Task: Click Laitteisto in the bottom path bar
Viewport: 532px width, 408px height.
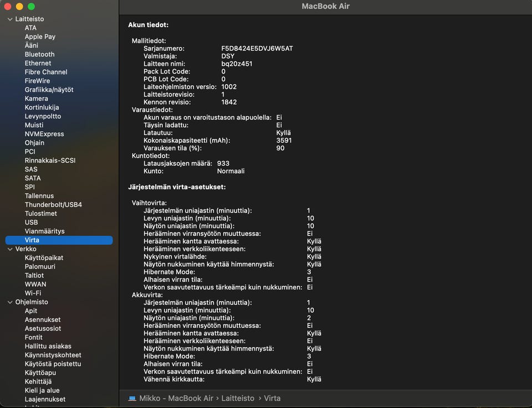Action: coord(238,399)
